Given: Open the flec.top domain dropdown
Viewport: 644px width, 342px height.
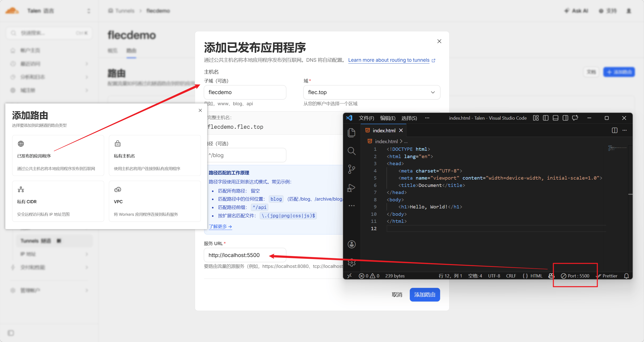Looking at the screenshot, I should [x=371, y=92].
